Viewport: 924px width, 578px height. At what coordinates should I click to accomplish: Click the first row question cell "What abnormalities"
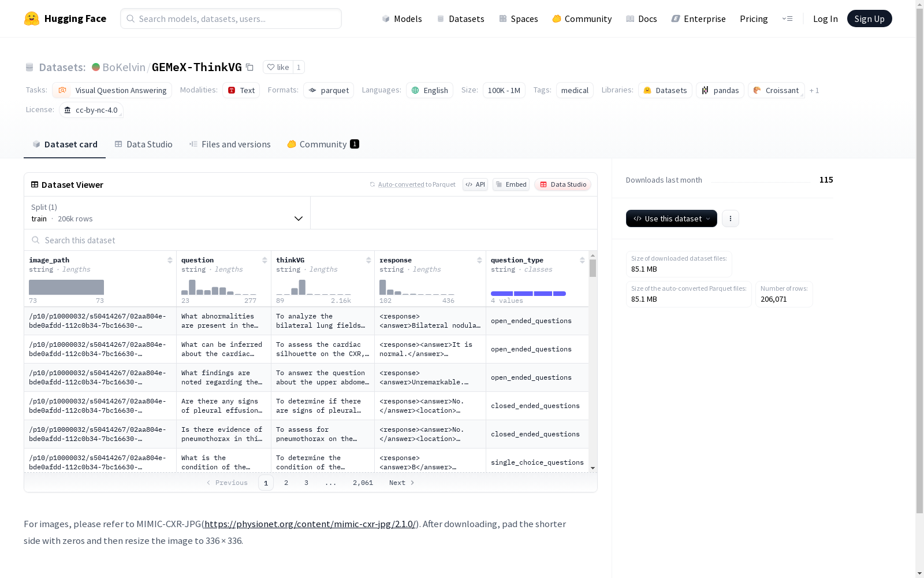223,321
